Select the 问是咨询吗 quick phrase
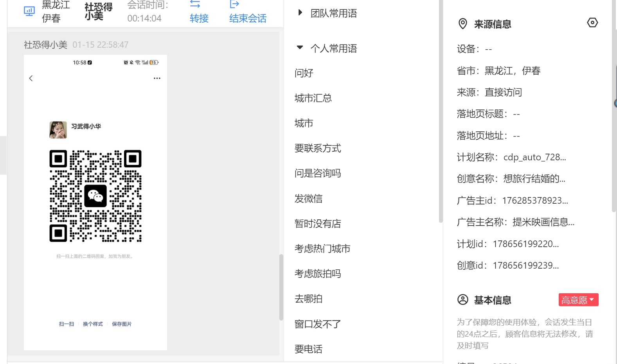This screenshot has width=617, height=364. [318, 173]
